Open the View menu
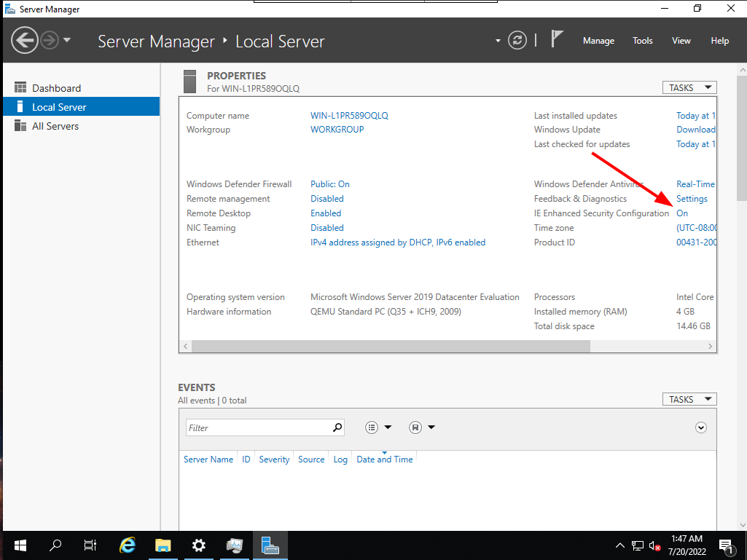 pos(681,41)
